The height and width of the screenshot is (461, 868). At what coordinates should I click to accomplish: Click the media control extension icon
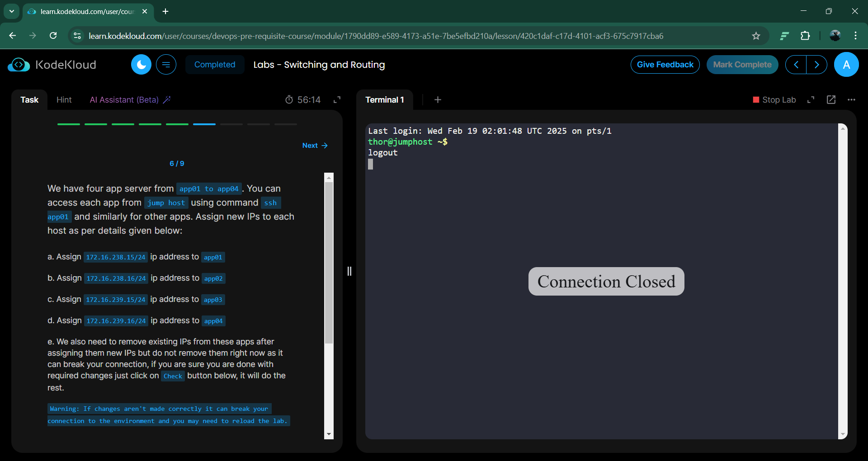click(784, 36)
